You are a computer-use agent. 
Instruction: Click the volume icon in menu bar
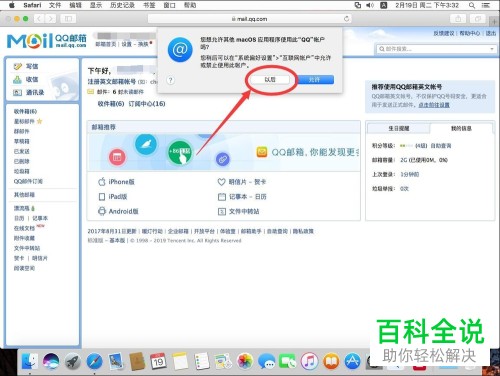[370, 5]
